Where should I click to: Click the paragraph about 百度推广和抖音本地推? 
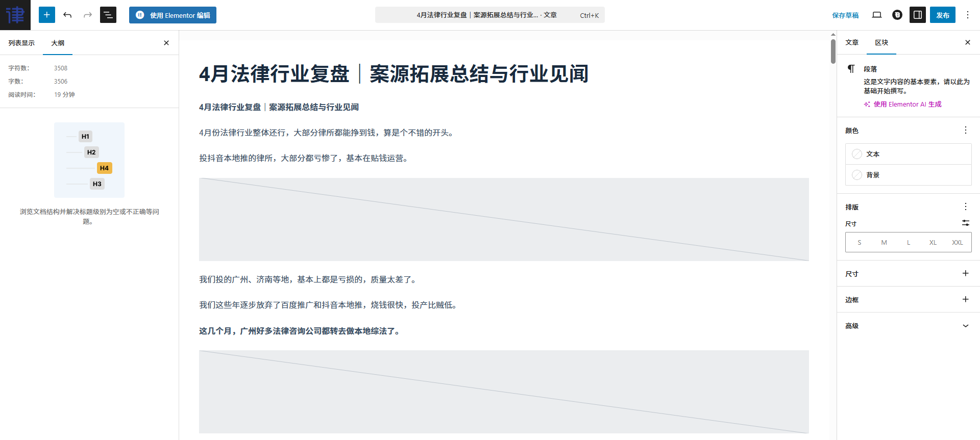coord(329,305)
